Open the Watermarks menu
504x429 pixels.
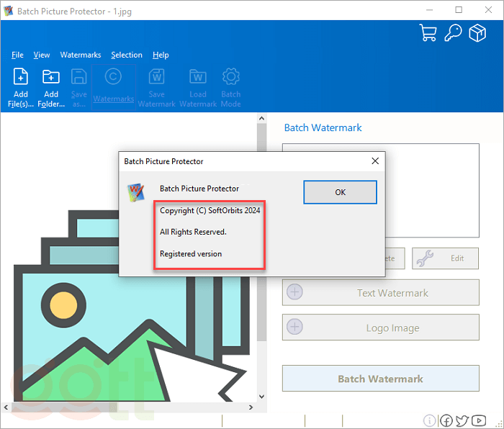pos(81,55)
